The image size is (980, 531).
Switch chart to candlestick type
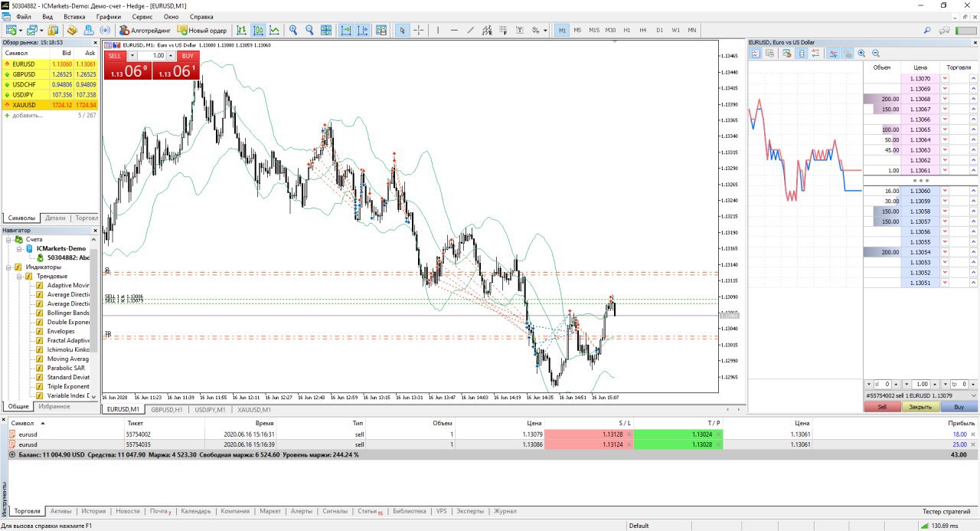click(258, 31)
